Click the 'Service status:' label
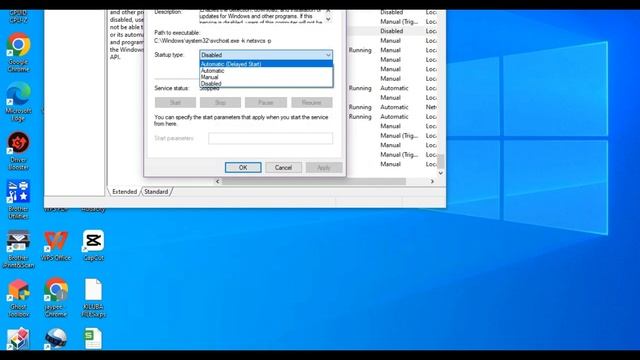Viewport: 640px width, 360px height. [171, 88]
